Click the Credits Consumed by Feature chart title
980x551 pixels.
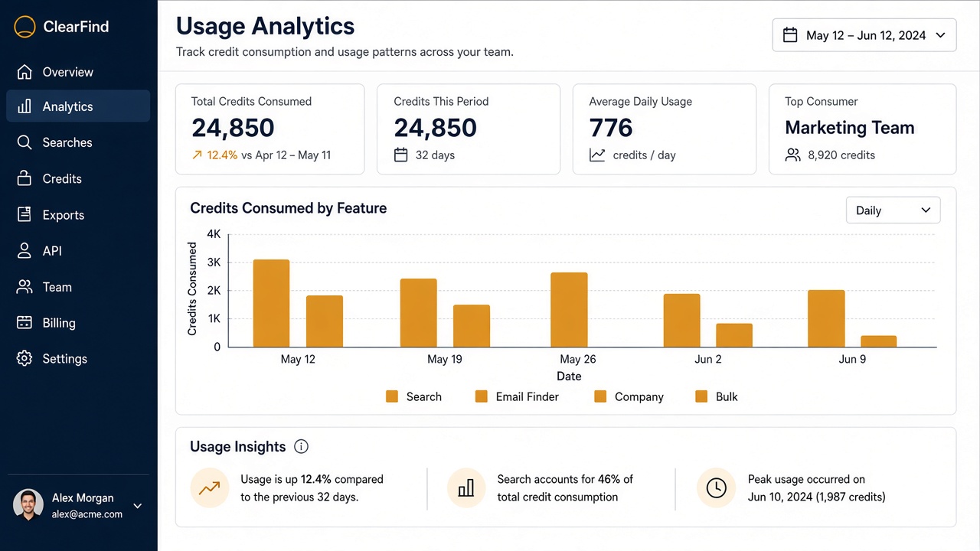pos(289,208)
